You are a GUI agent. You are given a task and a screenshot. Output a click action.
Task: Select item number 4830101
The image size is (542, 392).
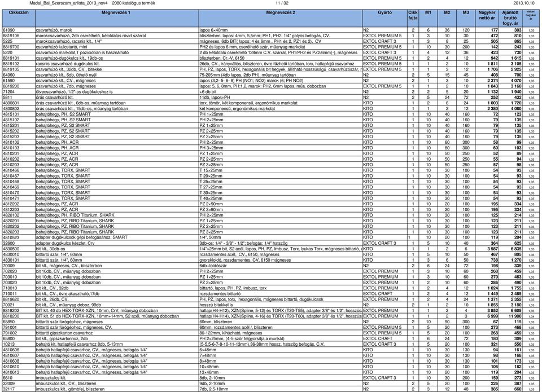click(x=11, y=260)
